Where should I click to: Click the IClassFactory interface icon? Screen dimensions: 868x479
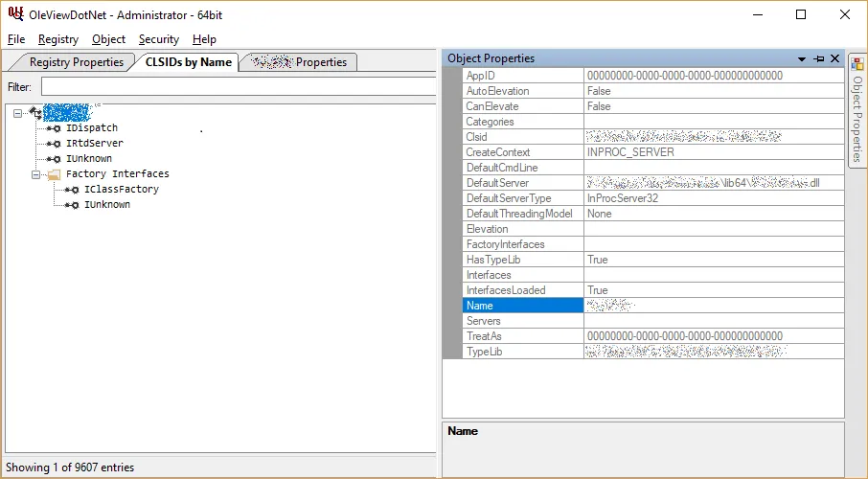[72, 190]
